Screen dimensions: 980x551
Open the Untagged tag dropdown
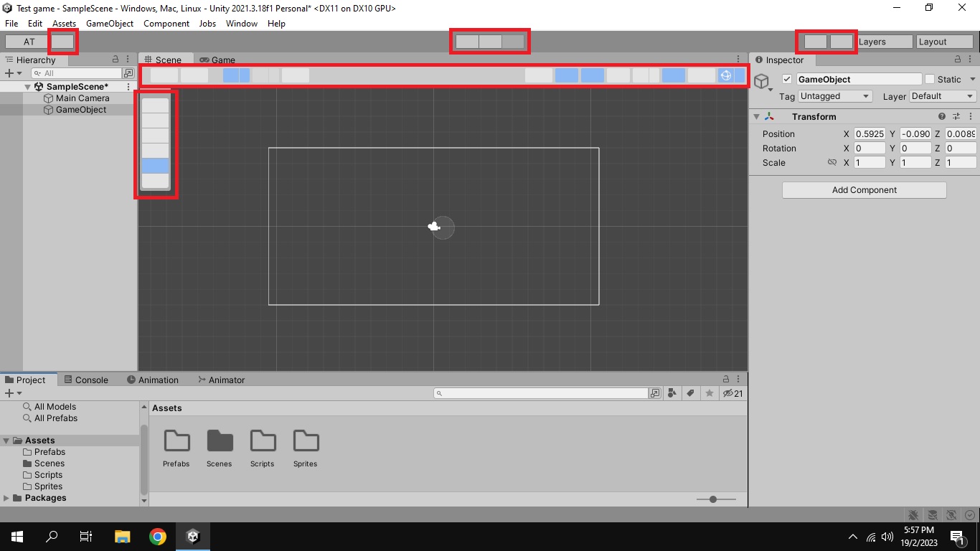[x=834, y=96]
